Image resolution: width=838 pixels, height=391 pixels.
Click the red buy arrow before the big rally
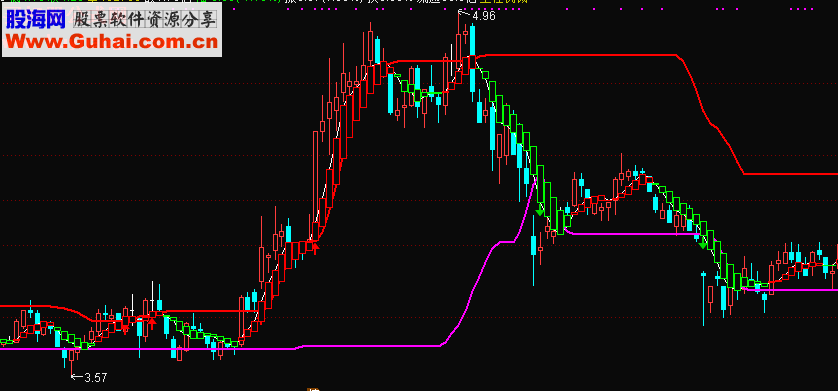[x=315, y=248]
